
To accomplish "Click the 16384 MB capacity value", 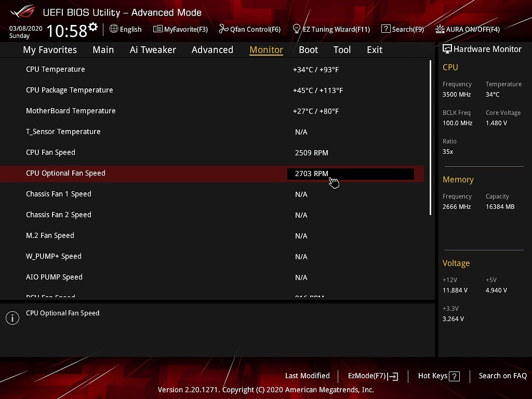I will pos(500,207).
